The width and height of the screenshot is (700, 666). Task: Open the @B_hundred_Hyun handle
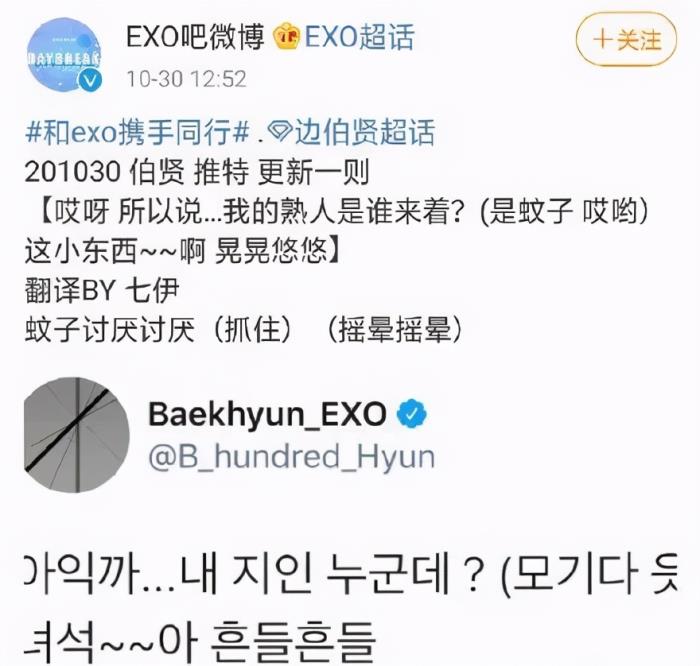pyautogui.click(x=292, y=456)
